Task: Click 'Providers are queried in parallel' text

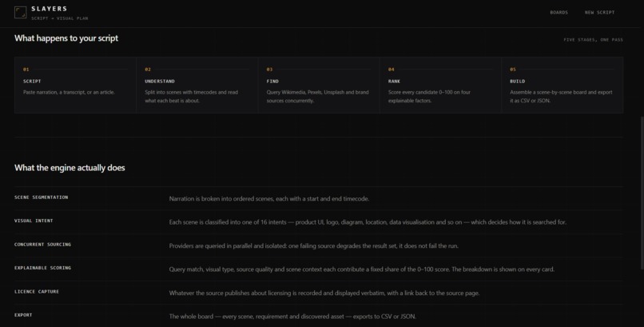Action: click(314, 246)
